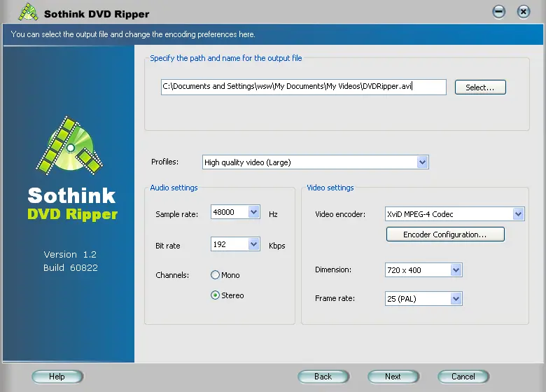The height and width of the screenshot is (392, 546).
Task: Click the 'Sample rate:' label
Action: click(176, 214)
